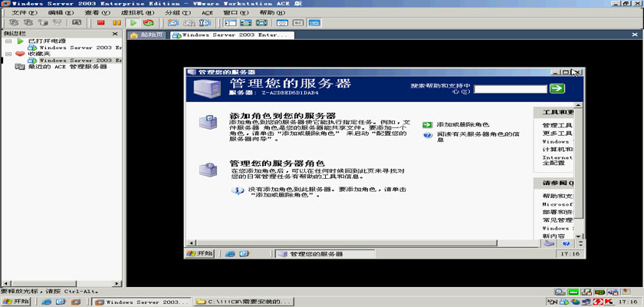
Task: Click the tab bar close X button
Action: click(635, 35)
